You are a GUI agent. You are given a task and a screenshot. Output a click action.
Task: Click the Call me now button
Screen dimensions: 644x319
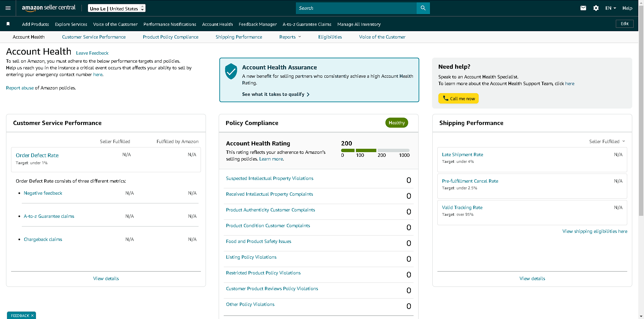point(459,99)
